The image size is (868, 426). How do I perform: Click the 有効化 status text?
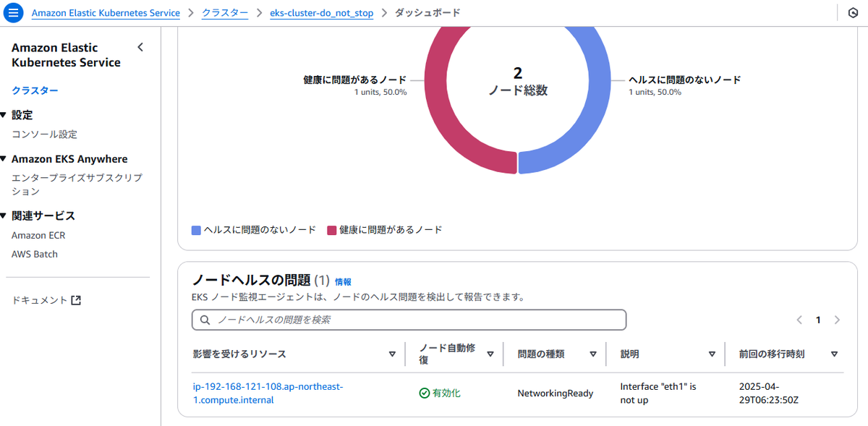(x=446, y=393)
